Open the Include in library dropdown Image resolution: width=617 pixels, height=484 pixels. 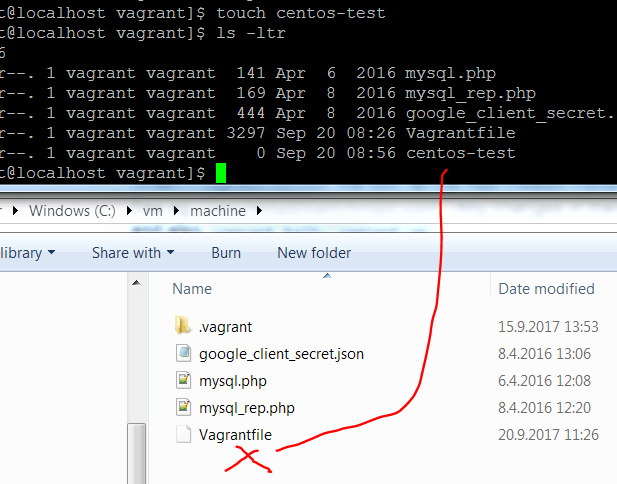27,253
